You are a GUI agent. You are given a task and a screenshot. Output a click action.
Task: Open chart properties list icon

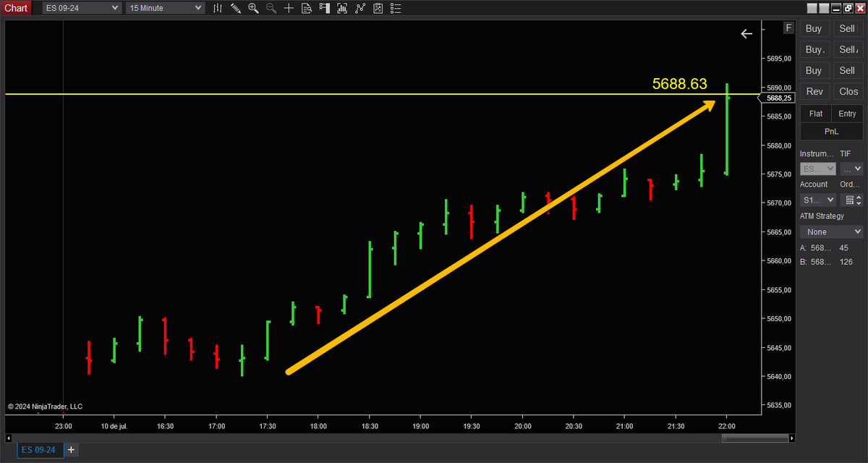(x=394, y=8)
